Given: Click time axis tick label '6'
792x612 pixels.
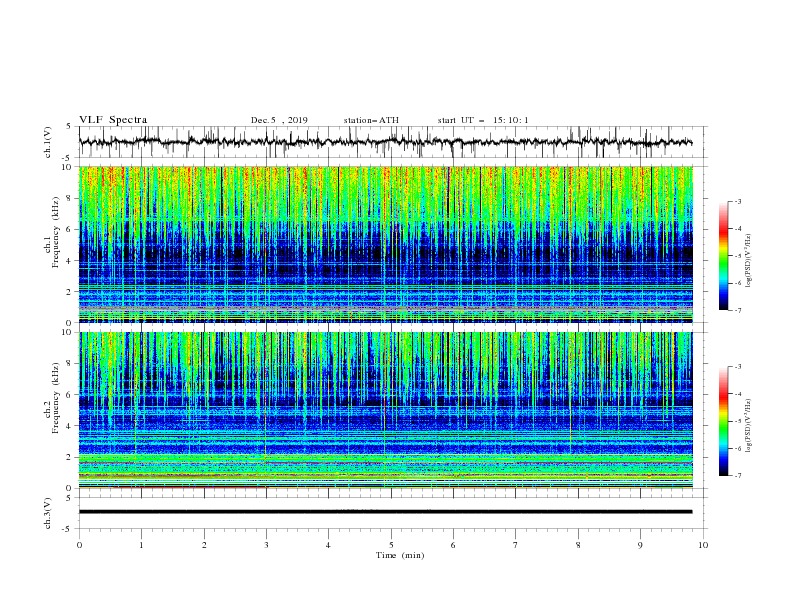Looking at the screenshot, I should 453,545.
